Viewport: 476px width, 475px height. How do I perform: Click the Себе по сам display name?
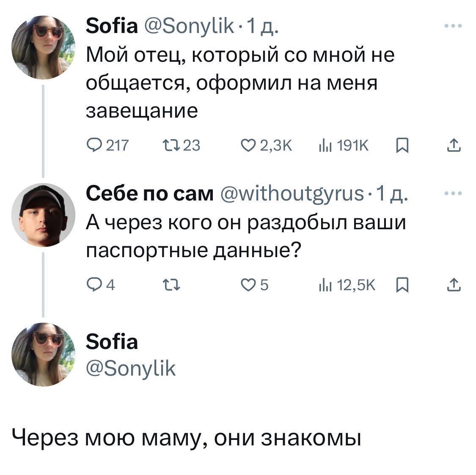[150, 194]
